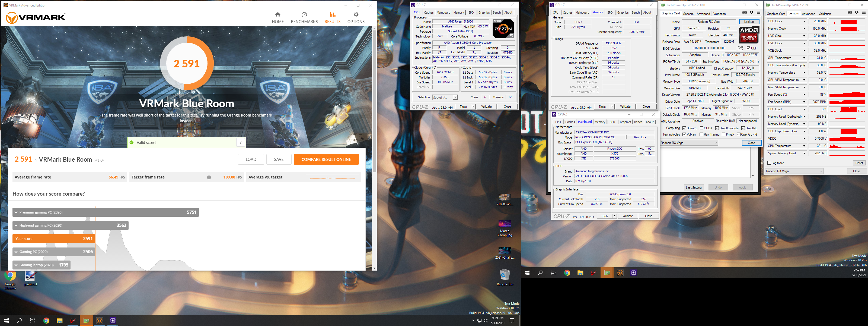Open Socket #1 selection dropdown in CPU-Z

click(445, 98)
